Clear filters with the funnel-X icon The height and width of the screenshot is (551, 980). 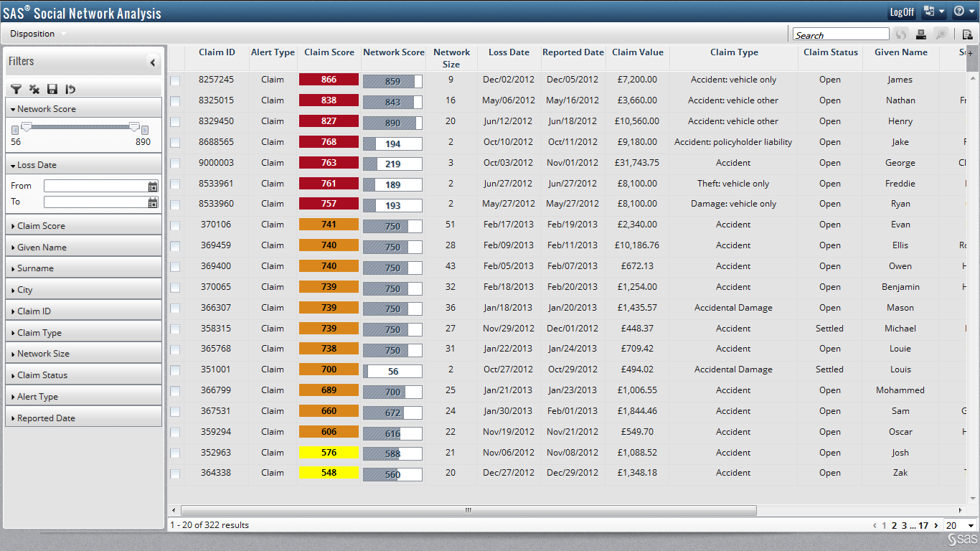click(x=34, y=89)
